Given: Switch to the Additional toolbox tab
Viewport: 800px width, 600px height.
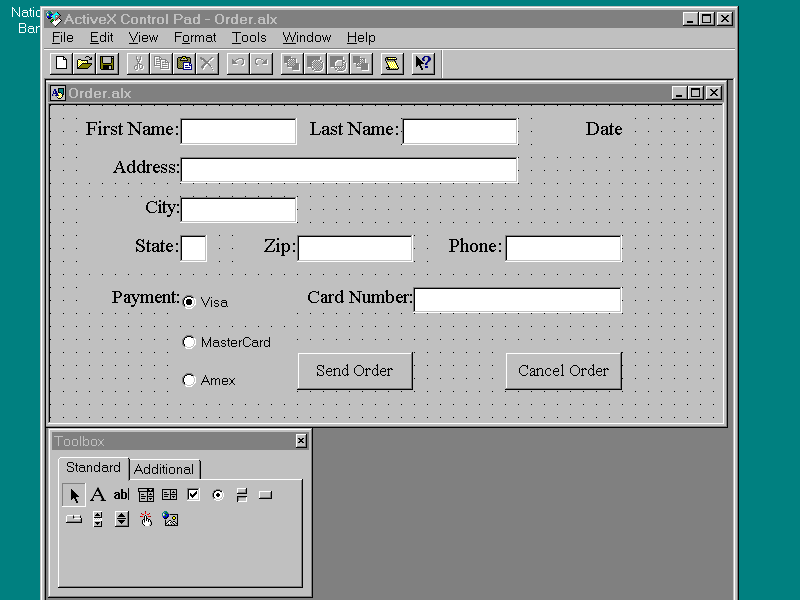Looking at the screenshot, I should click(164, 469).
